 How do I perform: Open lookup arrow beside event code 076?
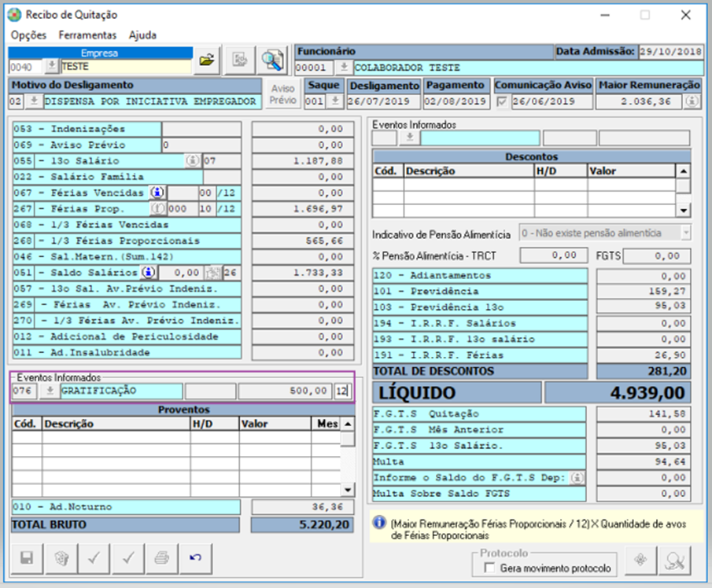(50, 391)
